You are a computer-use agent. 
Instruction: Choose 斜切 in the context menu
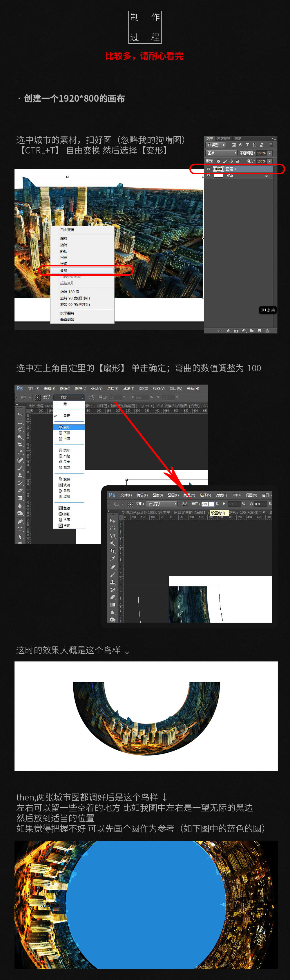82,251
